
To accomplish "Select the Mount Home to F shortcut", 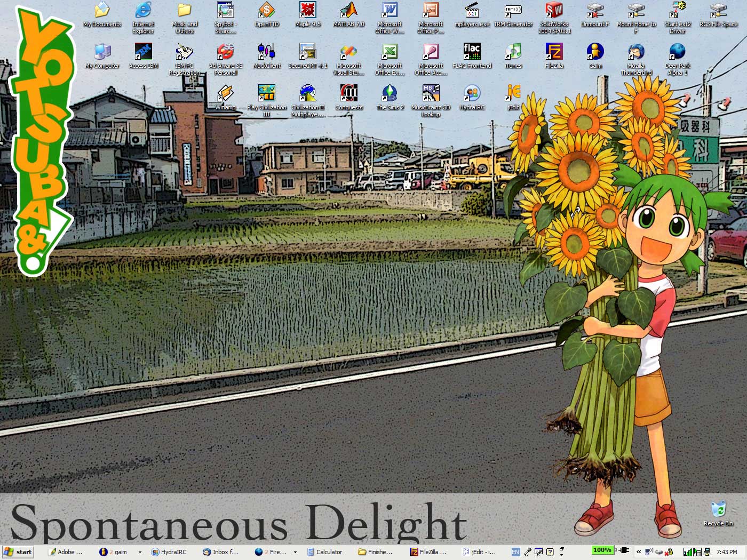I will [x=637, y=18].
